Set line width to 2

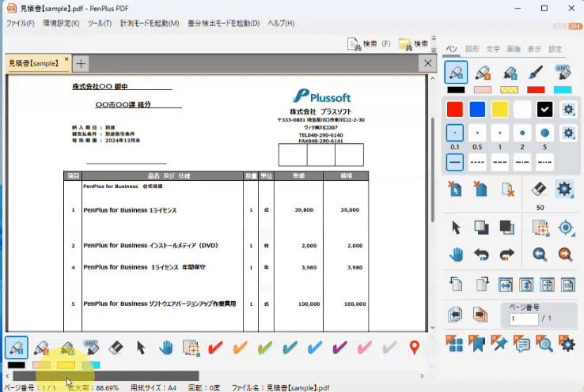(x=522, y=133)
